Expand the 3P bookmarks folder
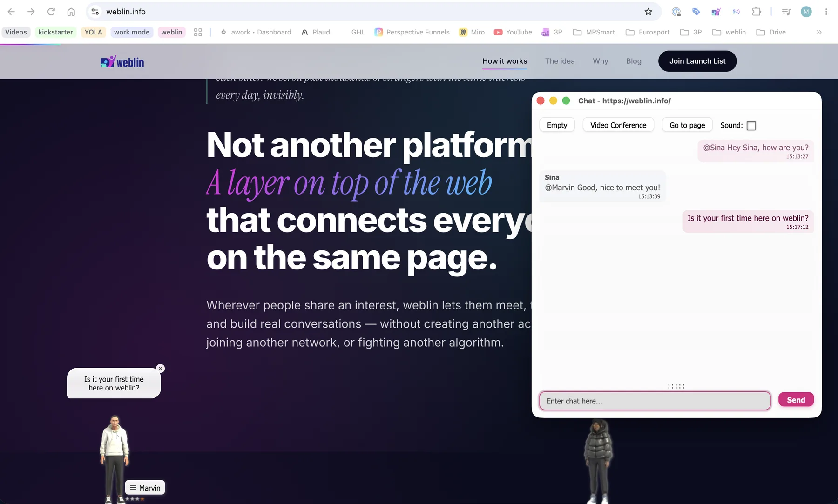Viewport: 838px width, 504px height. pyautogui.click(x=691, y=32)
